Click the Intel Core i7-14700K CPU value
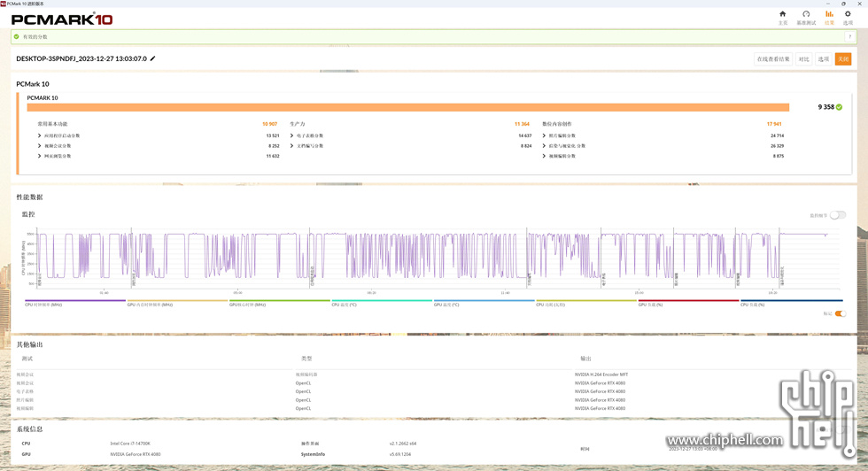Viewport: 868px width, 471px height. (x=130, y=444)
